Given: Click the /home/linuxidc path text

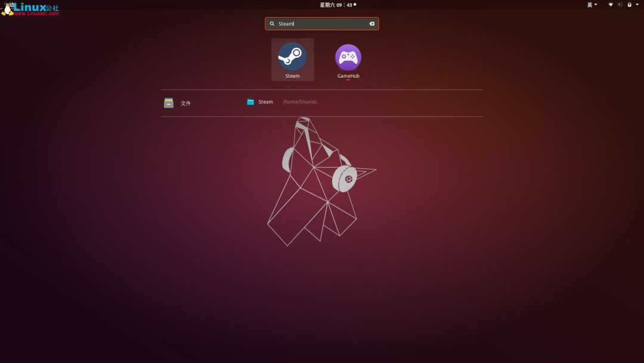Looking at the screenshot, I should tap(300, 102).
